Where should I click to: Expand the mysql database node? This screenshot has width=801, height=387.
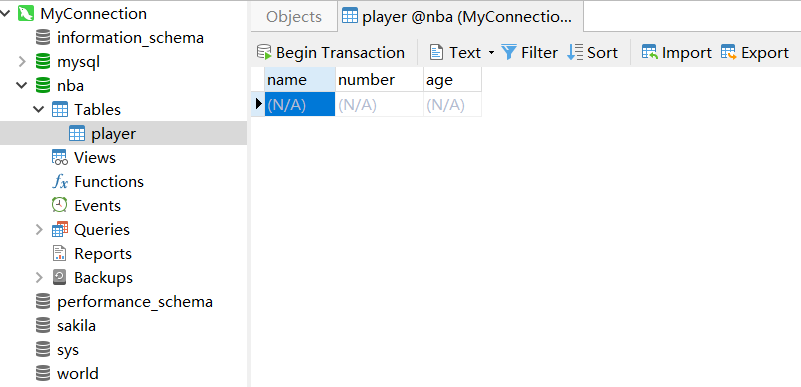(x=21, y=62)
